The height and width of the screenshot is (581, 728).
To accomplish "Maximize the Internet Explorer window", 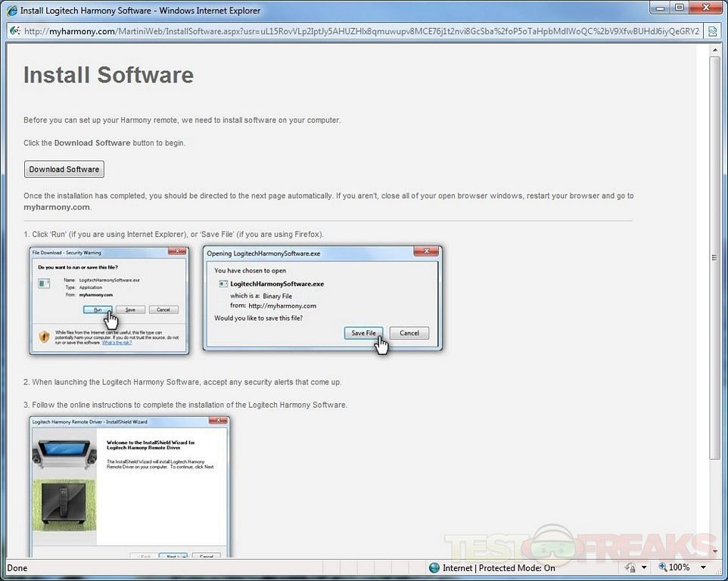I will click(680, 8).
